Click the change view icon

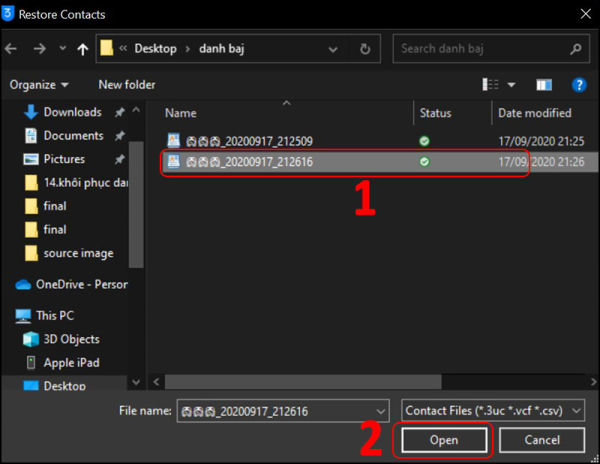[x=491, y=85]
